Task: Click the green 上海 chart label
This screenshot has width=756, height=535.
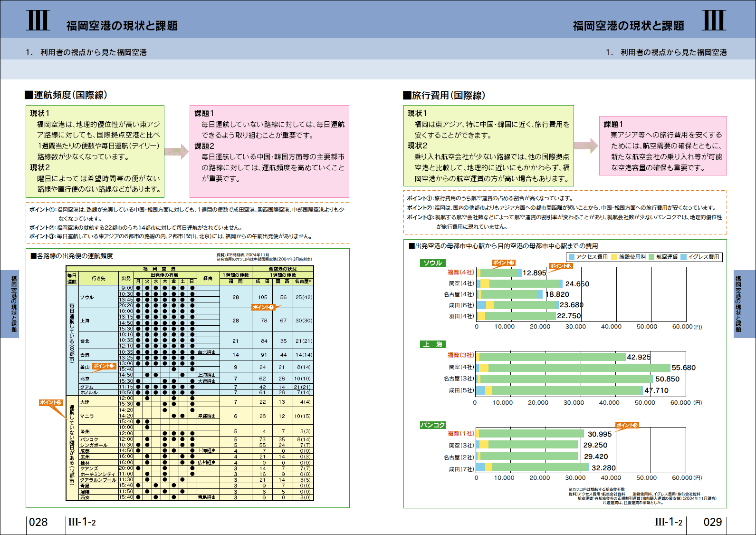Action: [x=433, y=344]
